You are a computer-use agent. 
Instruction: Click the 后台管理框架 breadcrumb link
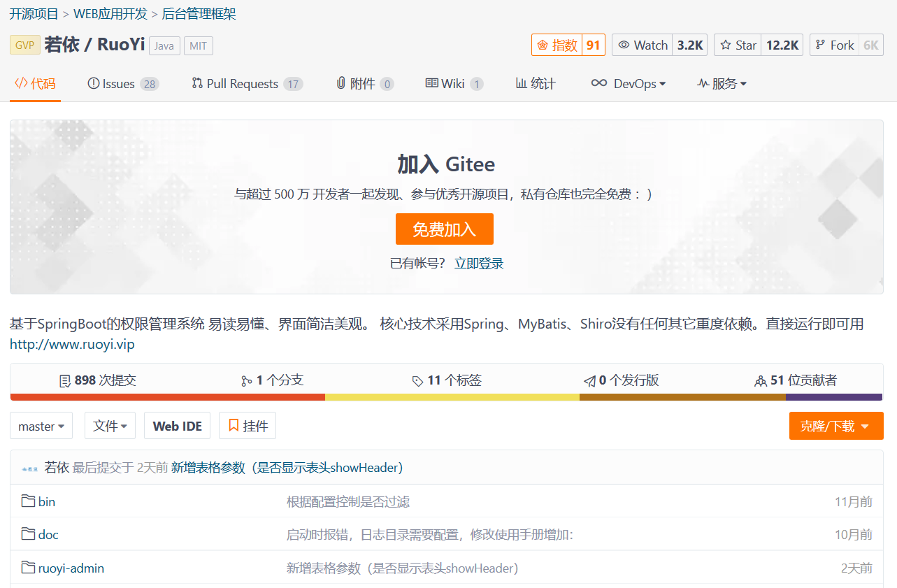[x=199, y=14]
